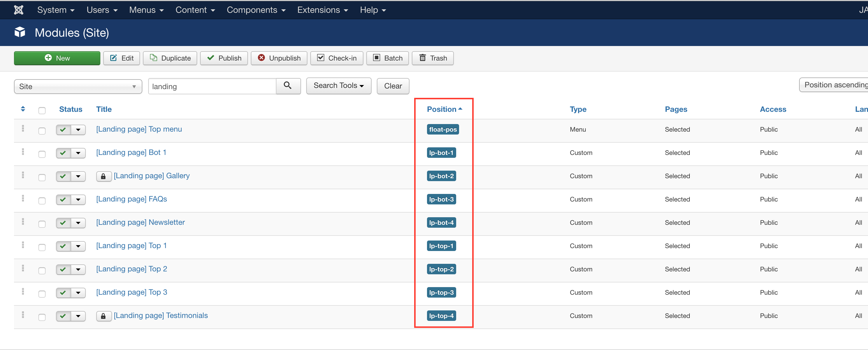The image size is (868, 350).
Task: Click the lock icon beside Testimonials module
Action: pyautogui.click(x=104, y=316)
